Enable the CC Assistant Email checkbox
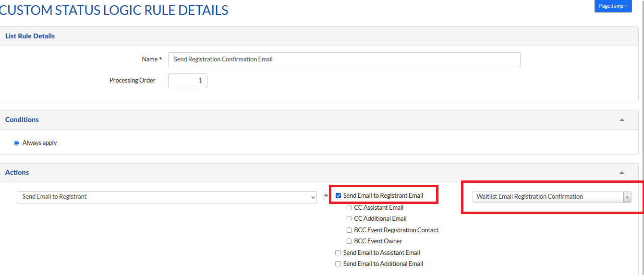Screen dimensions: 644x275 (349, 208)
